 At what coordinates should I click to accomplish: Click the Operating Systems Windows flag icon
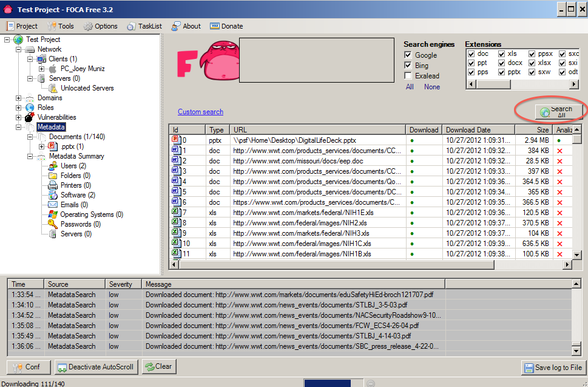click(53, 214)
